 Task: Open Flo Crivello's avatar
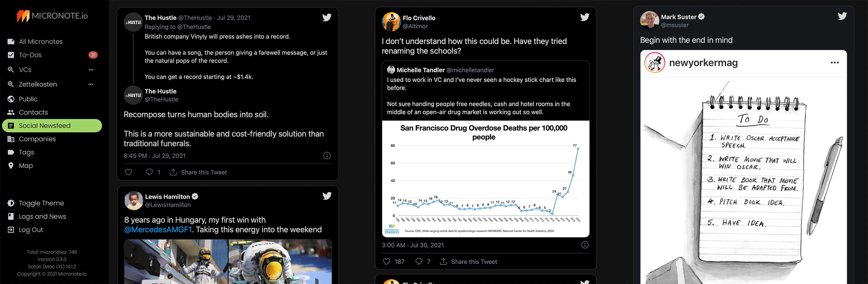point(391,22)
